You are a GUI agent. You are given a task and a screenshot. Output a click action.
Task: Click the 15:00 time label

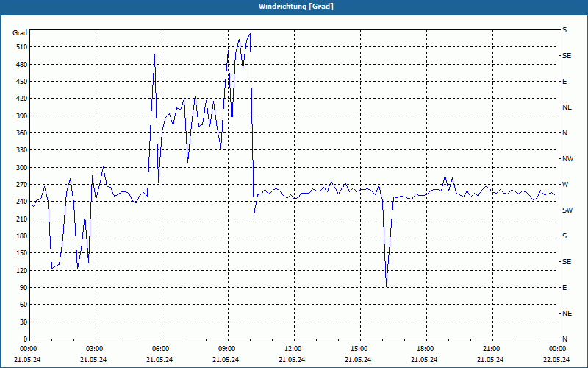click(x=359, y=349)
